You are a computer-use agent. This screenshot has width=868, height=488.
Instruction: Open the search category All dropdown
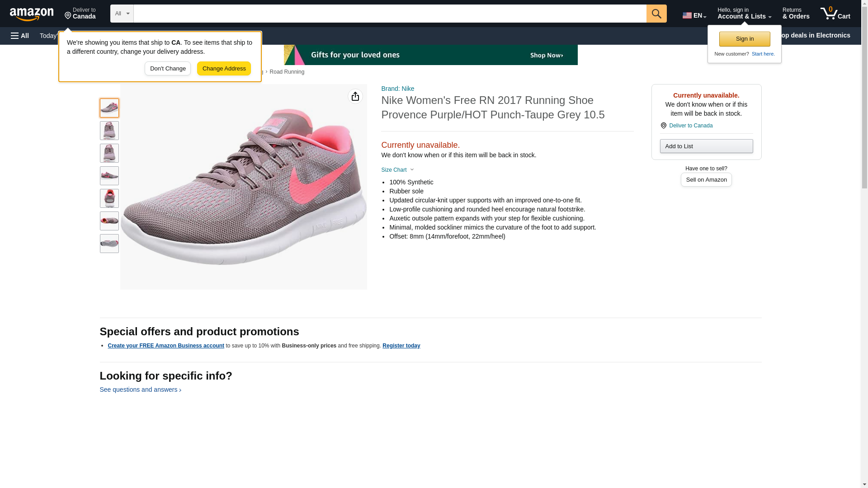122,14
